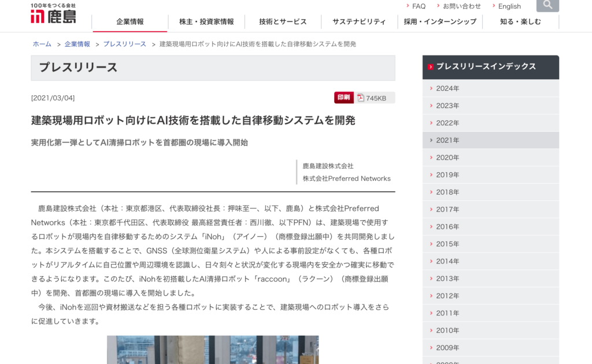This screenshot has height=364, width=592.
Task: Select 2011年 in the press release index
Action: [x=490, y=313]
